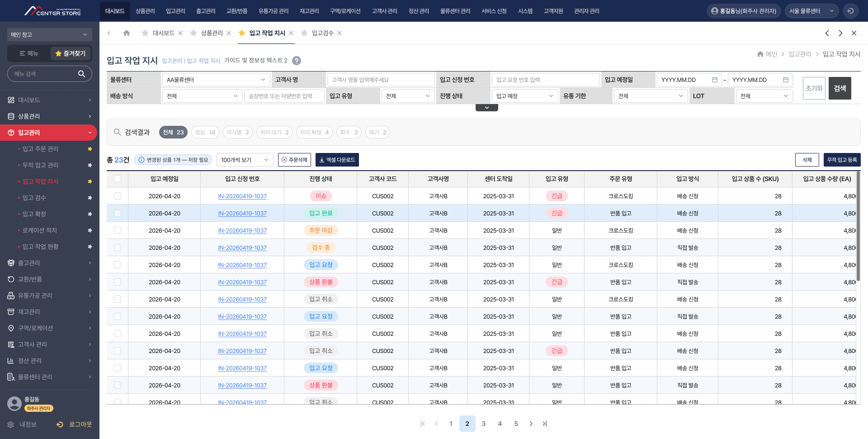Click the help question mark icon
Image resolution: width=868 pixels, height=439 pixels.
[297, 61]
